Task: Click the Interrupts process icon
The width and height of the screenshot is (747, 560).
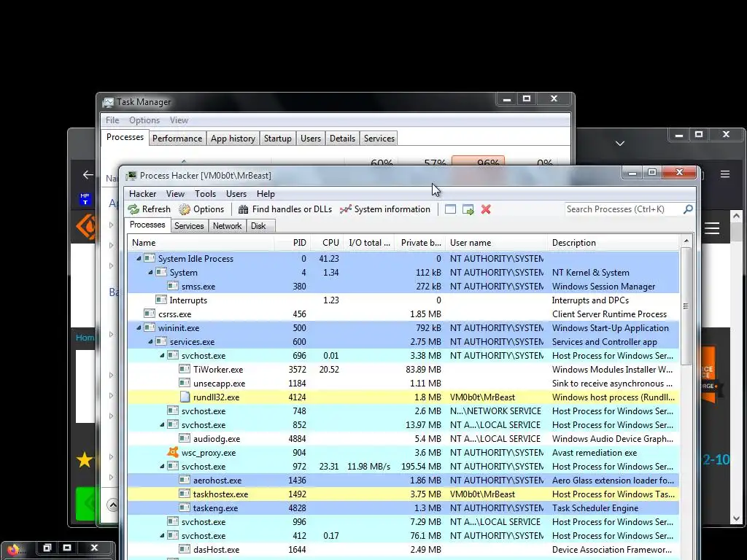Action: tap(161, 300)
